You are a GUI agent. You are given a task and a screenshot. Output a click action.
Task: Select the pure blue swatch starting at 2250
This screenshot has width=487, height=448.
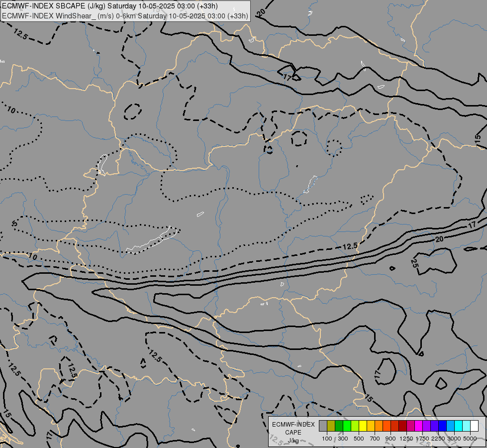pyautogui.click(x=442, y=426)
